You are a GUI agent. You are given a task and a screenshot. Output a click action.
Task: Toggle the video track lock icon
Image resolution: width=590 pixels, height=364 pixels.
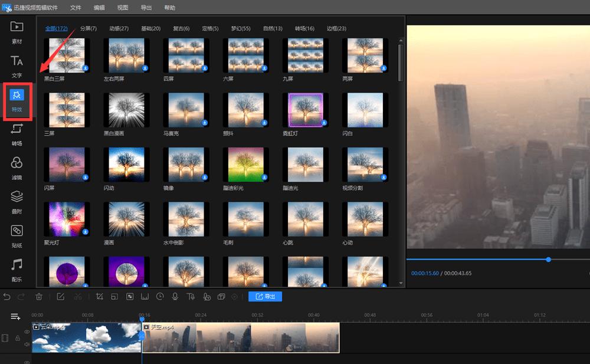18,338
